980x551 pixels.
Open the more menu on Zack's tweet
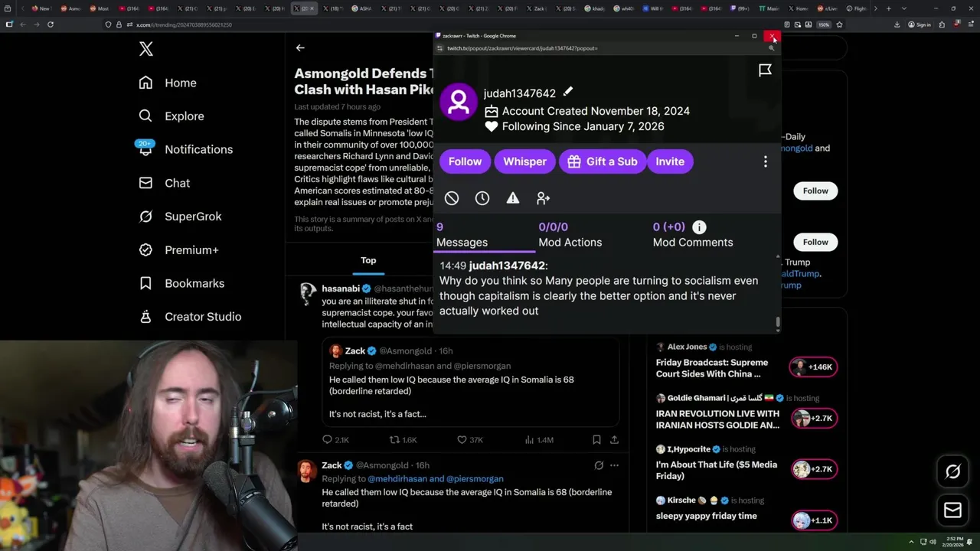click(x=614, y=465)
